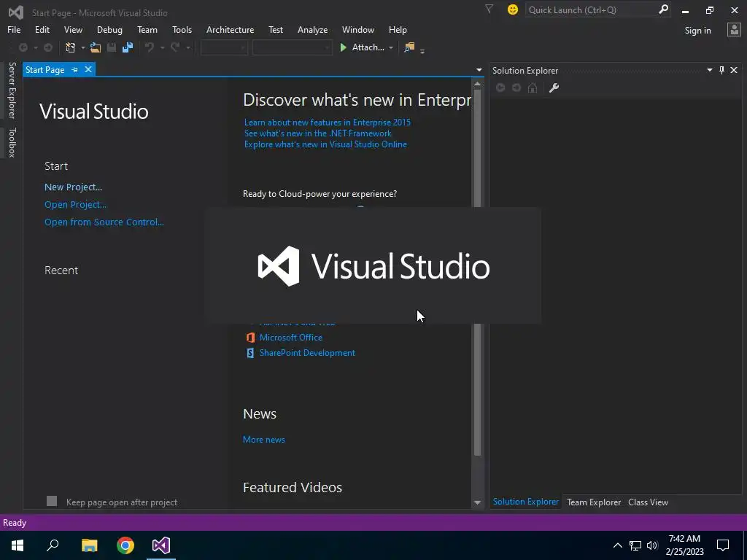Click the Open Project... link

point(75,205)
